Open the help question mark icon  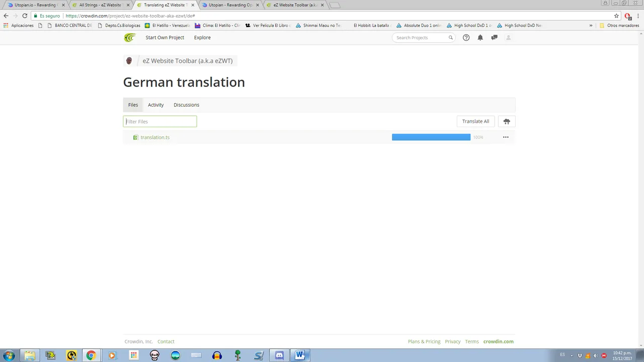pos(466,38)
